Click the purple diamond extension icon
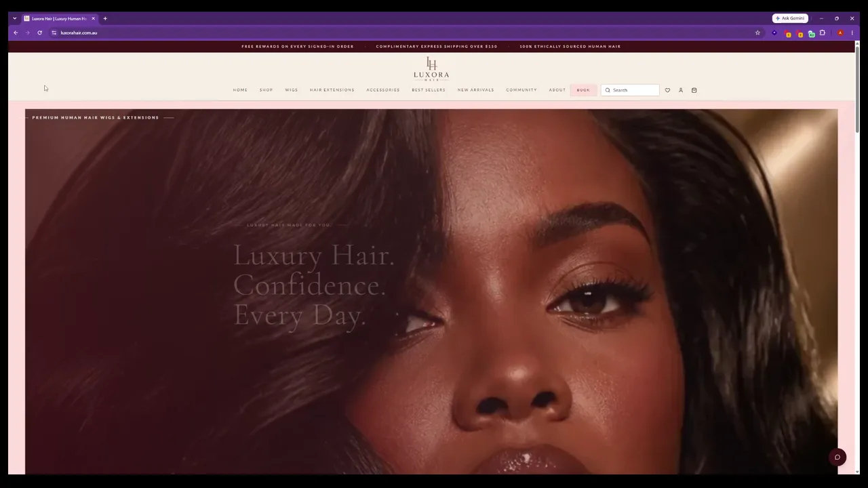Image resolution: width=868 pixels, height=488 pixels. point(774,33)
